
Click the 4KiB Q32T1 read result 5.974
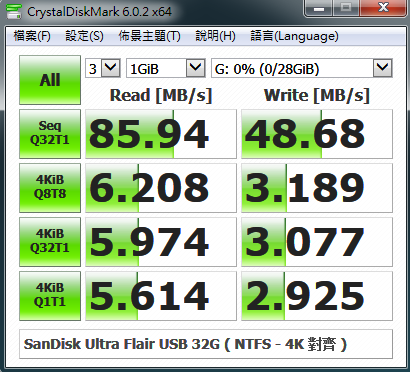point(161,242)
